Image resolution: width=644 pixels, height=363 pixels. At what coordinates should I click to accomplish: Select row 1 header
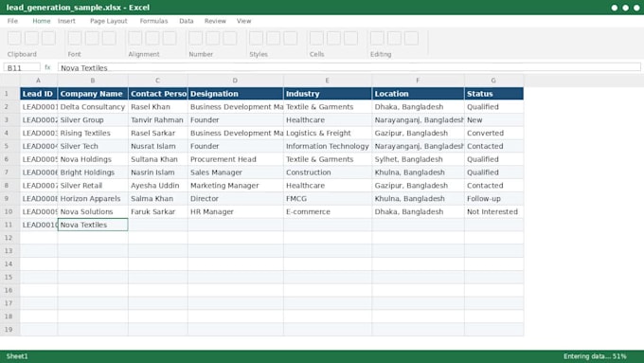pos(9,94)
